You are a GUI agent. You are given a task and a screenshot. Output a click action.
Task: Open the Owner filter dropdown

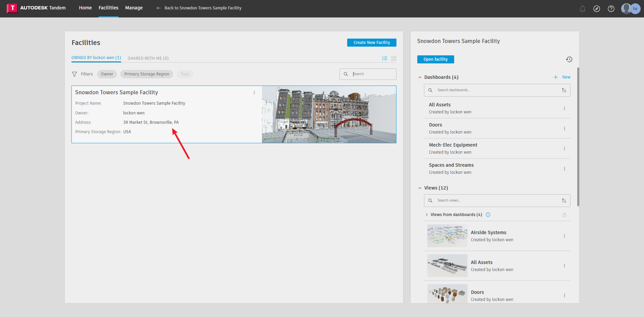(x=107, y=74)
